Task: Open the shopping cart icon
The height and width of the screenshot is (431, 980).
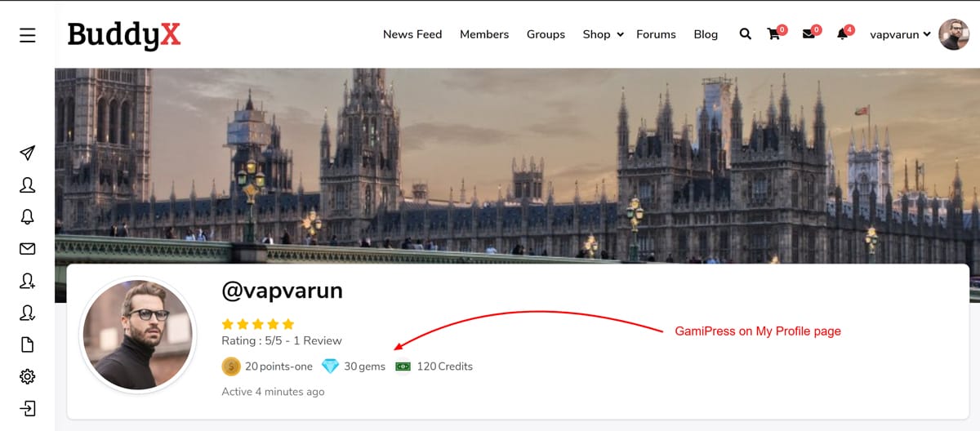Action: click(773, 34)
